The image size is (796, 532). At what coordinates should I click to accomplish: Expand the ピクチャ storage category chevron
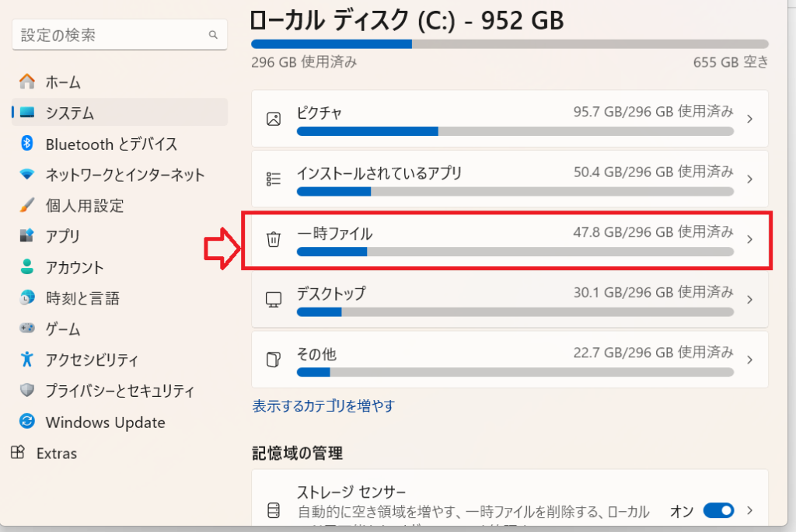pyautogui.click(x=749, y=120)
